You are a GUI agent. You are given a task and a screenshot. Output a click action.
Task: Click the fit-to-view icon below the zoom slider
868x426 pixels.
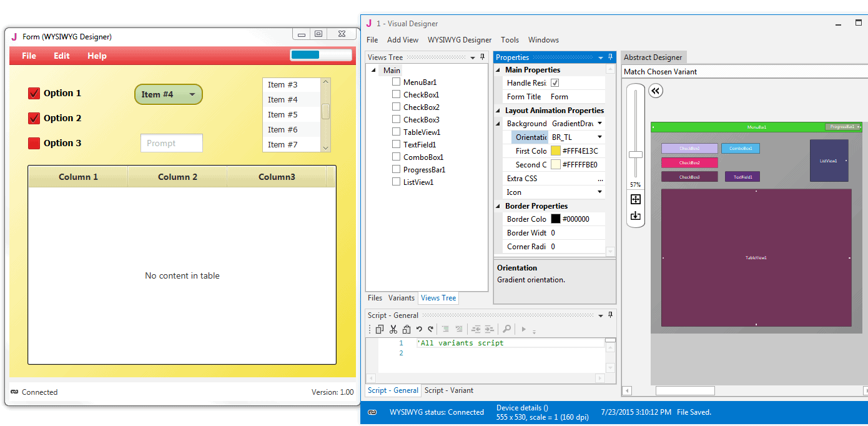click(x=636, y=199)
